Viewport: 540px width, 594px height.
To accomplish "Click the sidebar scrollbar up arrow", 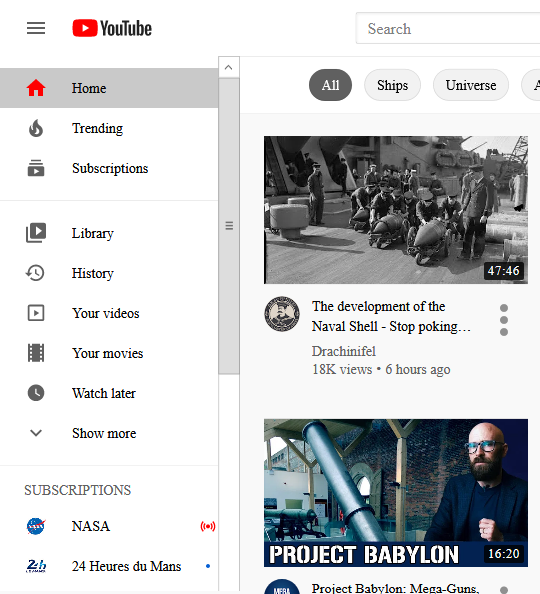I will coord(229,67).
